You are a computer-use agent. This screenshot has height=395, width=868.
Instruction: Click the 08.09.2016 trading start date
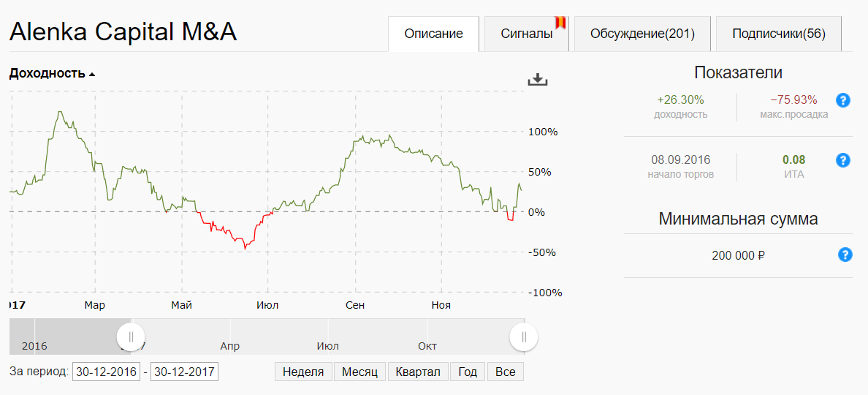click(680, 160)
